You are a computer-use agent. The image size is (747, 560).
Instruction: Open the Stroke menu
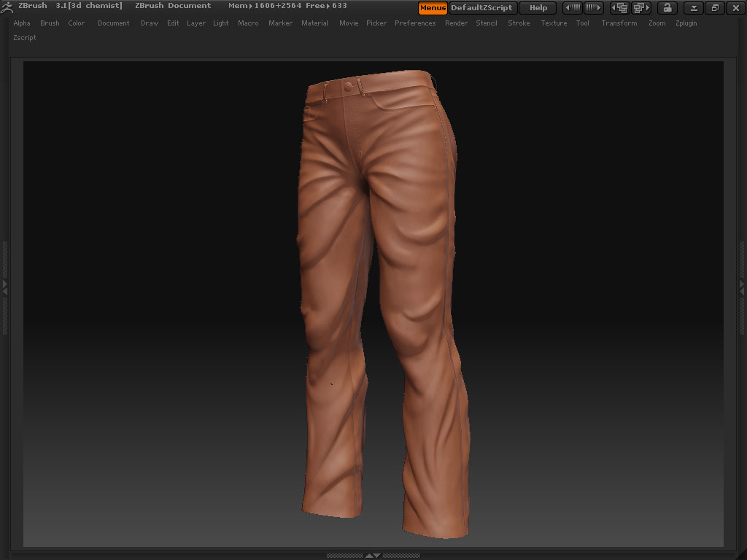coord(519,23)
